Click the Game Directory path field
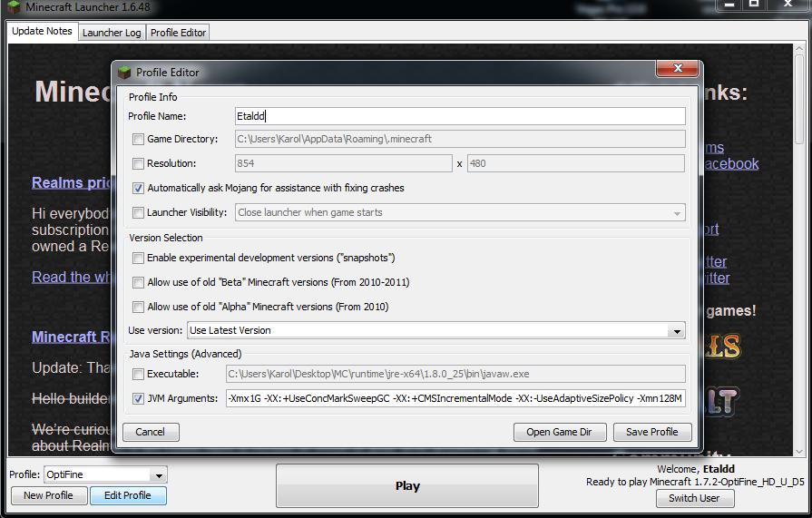 coord(460,139)
